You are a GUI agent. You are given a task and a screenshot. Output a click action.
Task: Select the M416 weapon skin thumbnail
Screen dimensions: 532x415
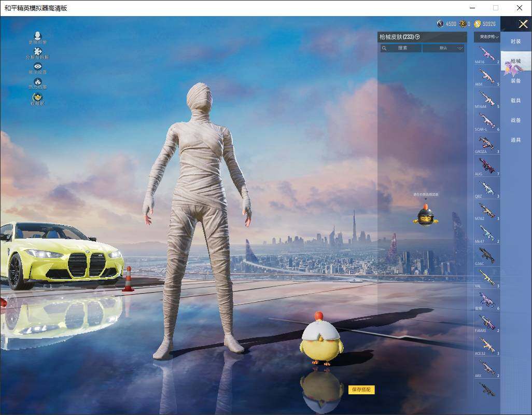pos(487,54)
